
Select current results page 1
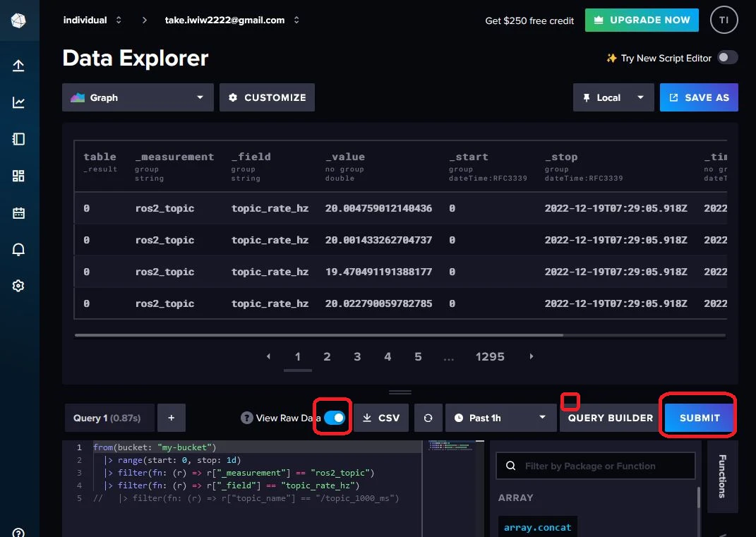click(x=297, y=357)
